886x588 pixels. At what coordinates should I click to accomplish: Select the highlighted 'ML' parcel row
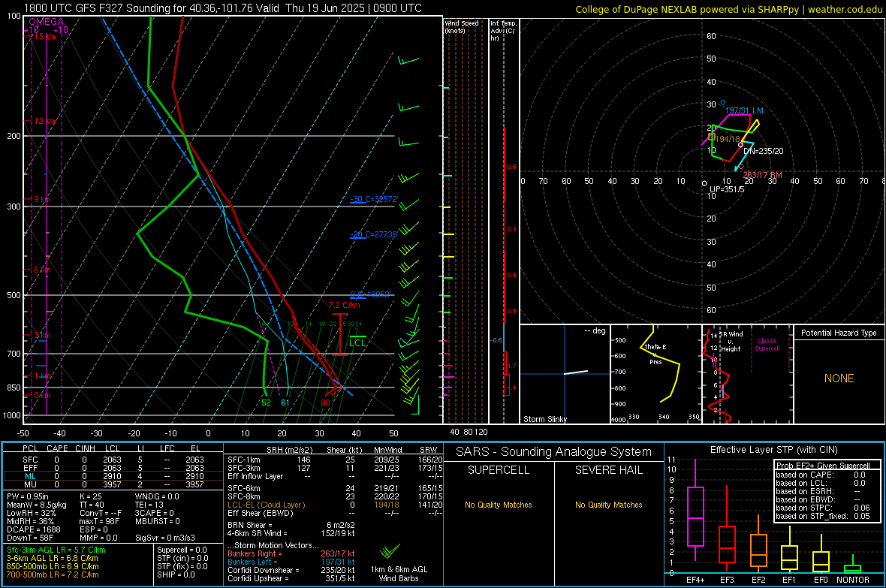point(113,476)
